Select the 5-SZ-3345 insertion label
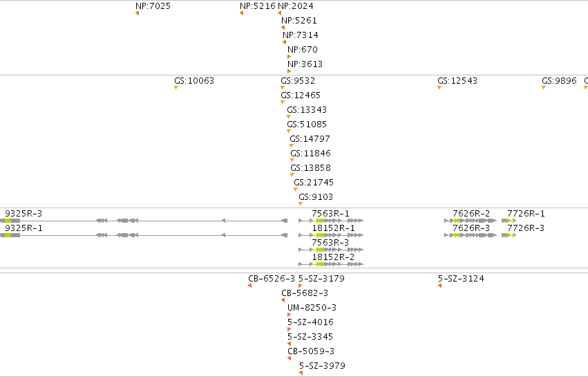This screenshot has height=377, width=588. pyautogui.click(x=310, y=337)
